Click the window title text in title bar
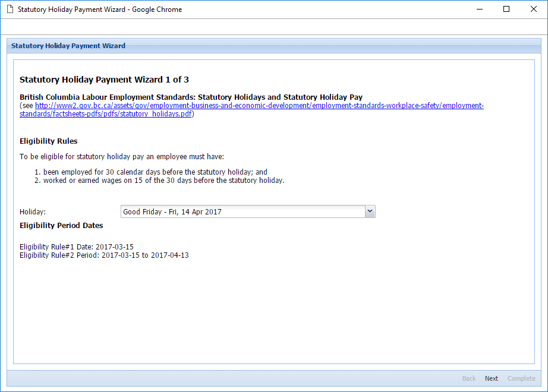Viewport: 548px width, 392px height. [x=100, y=10]
